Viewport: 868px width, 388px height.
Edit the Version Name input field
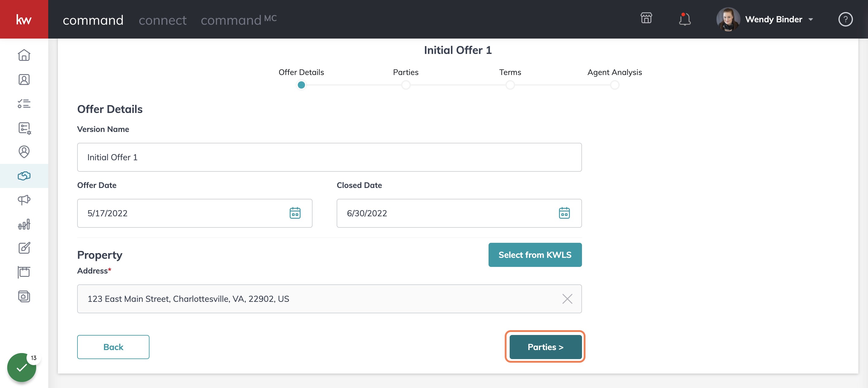coord(329,157)
